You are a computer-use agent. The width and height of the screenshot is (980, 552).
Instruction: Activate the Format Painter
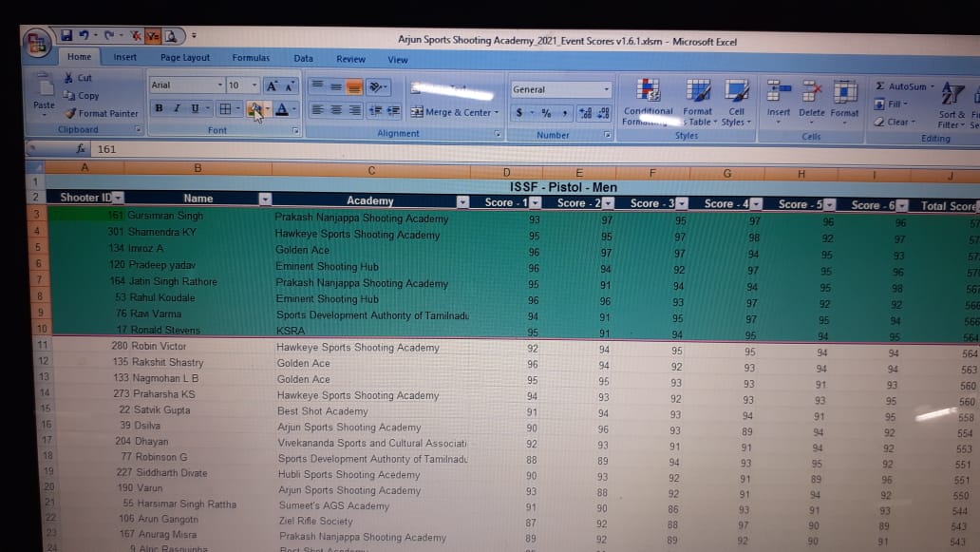(x=102, y=113)
